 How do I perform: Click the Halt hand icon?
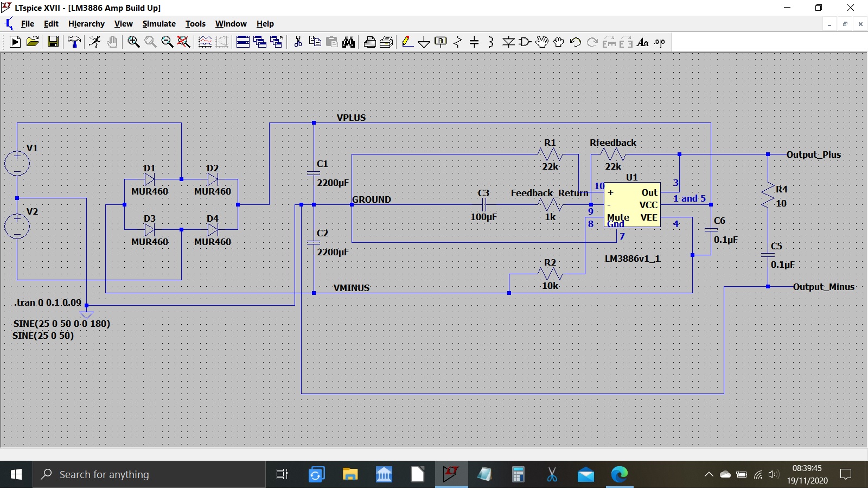point(112,42)
